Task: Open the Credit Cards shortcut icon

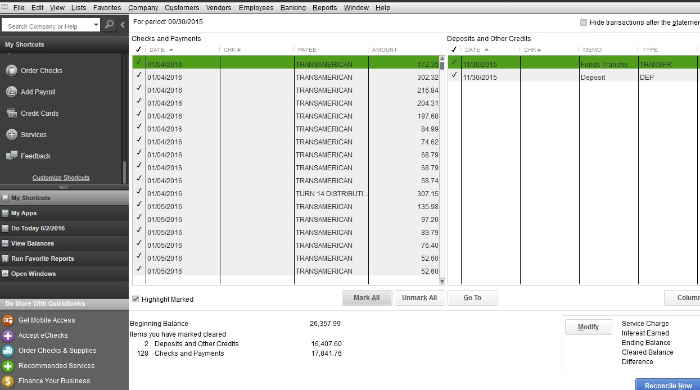Action: (x=11, y=113)
